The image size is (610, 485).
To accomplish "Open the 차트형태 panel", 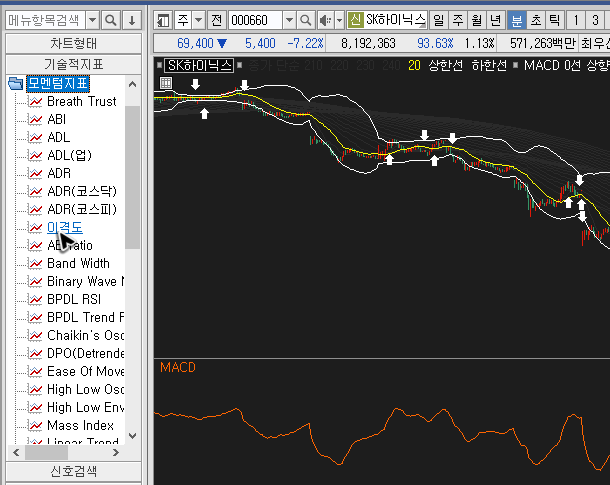I will click(74, 43).
